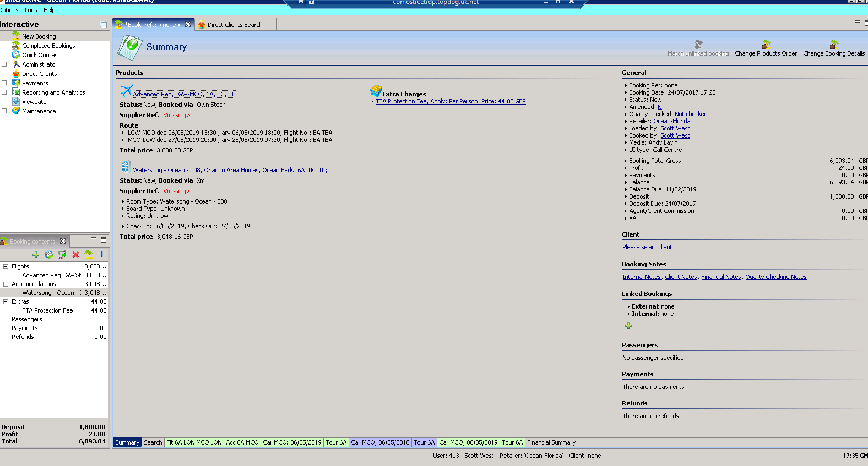
Task: Click the Direct Clients icon
Action: (16, 73)
